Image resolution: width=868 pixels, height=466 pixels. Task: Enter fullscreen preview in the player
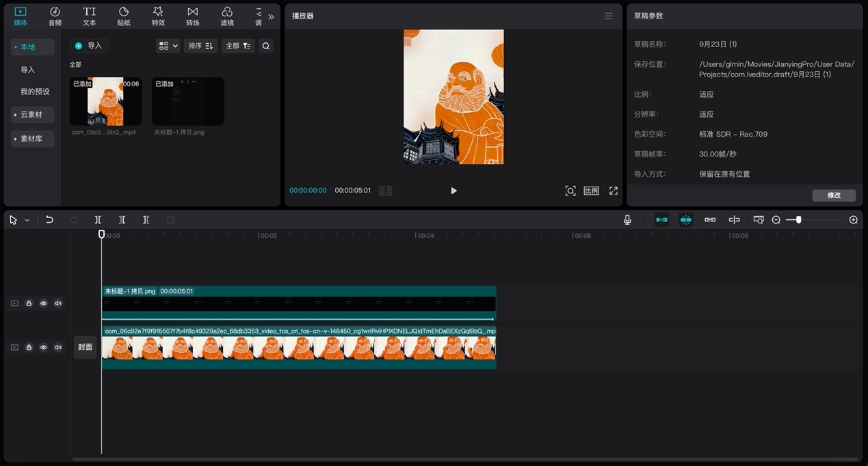pyautogui.click(x=614, y=191)
